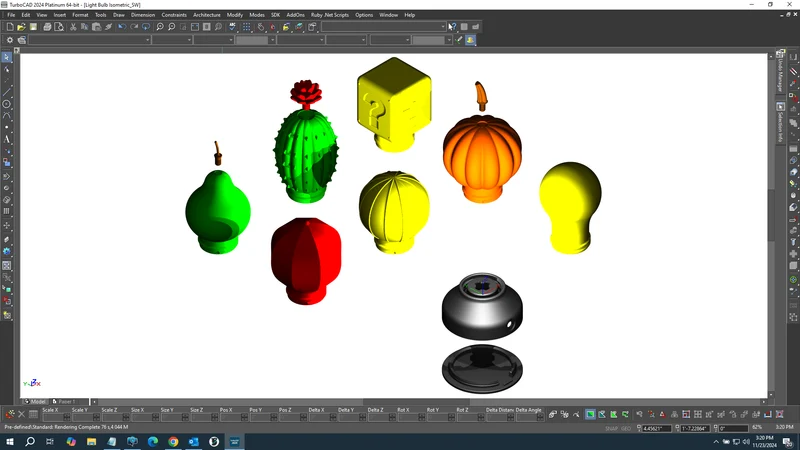Open the Draw menu

[x=119, y=15]
